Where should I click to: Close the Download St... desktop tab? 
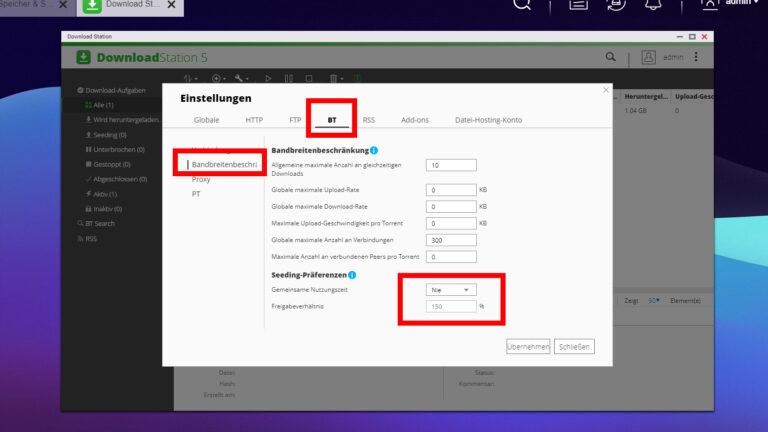point(171,4)
